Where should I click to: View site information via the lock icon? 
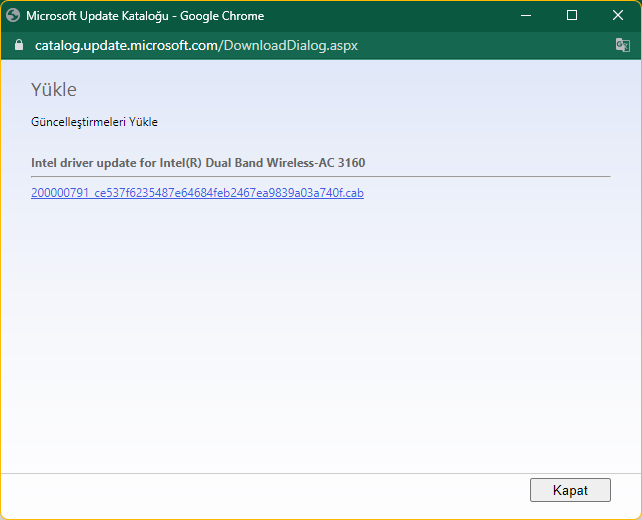[x=17, y=46]
